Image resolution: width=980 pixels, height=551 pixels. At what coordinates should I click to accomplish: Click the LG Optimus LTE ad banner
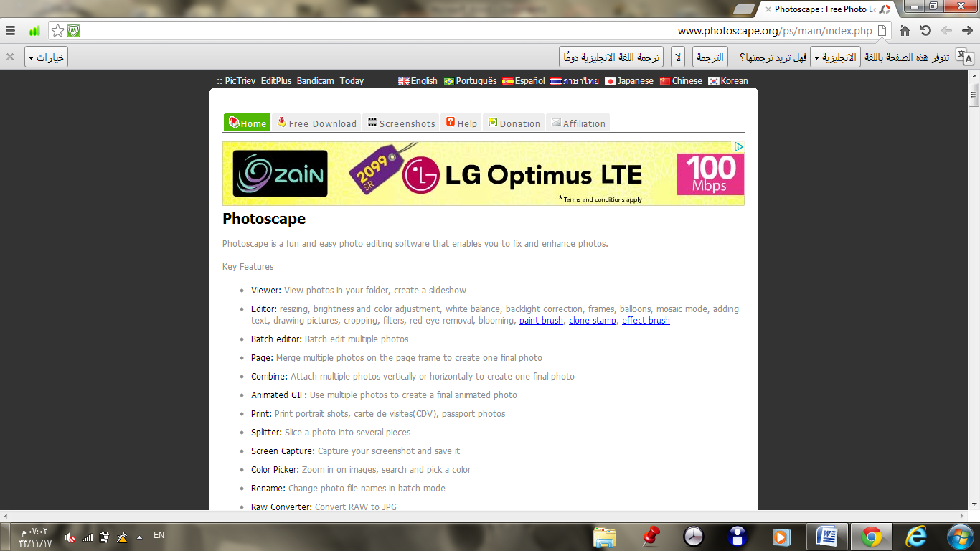pyautogui.click(x=483, y=174)
